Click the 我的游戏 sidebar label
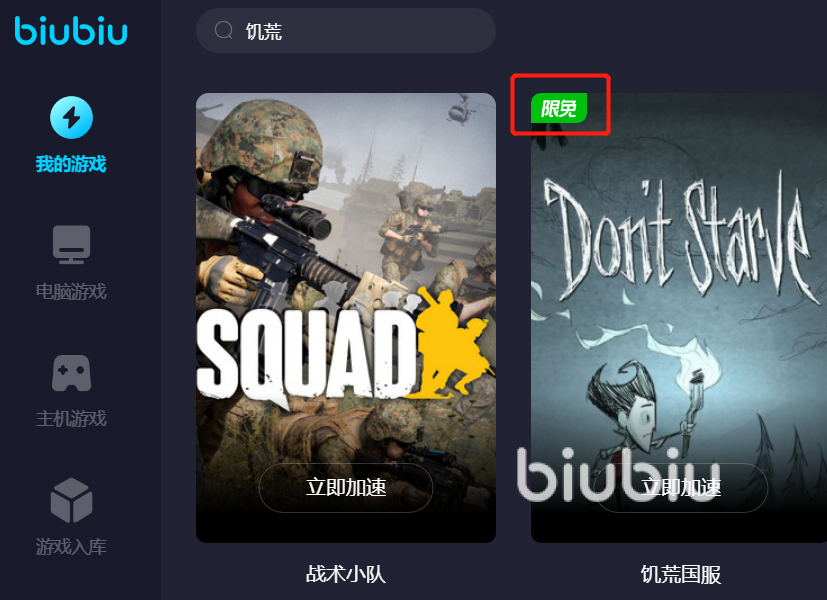 pos(71,164)
